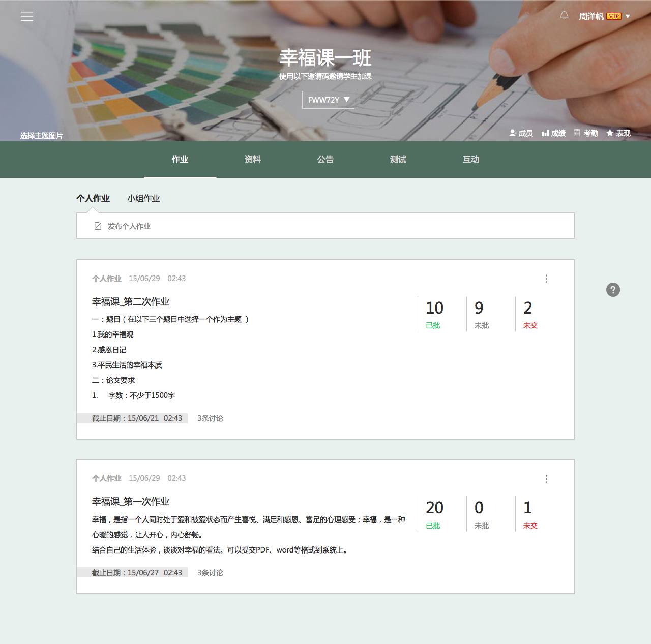Click the help question mark icon
The width and height of the screenshot is (651, 644).
click(x=613, y=290)
